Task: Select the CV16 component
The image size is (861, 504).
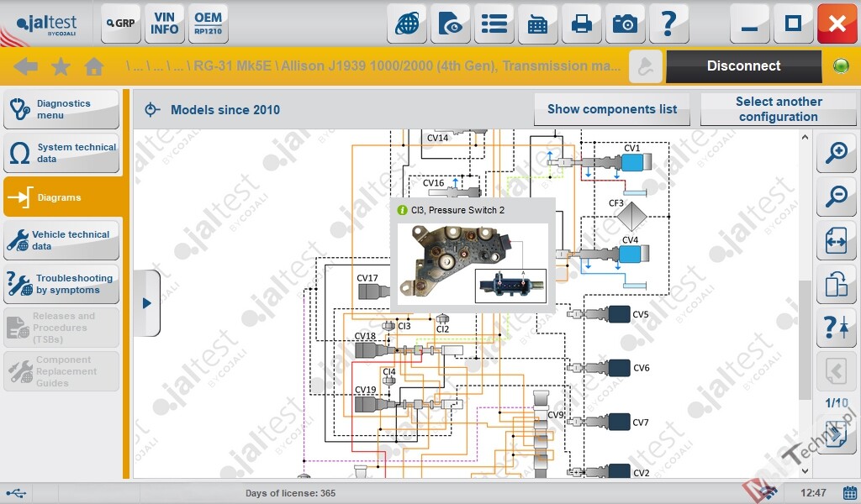Action: (456, 192)
